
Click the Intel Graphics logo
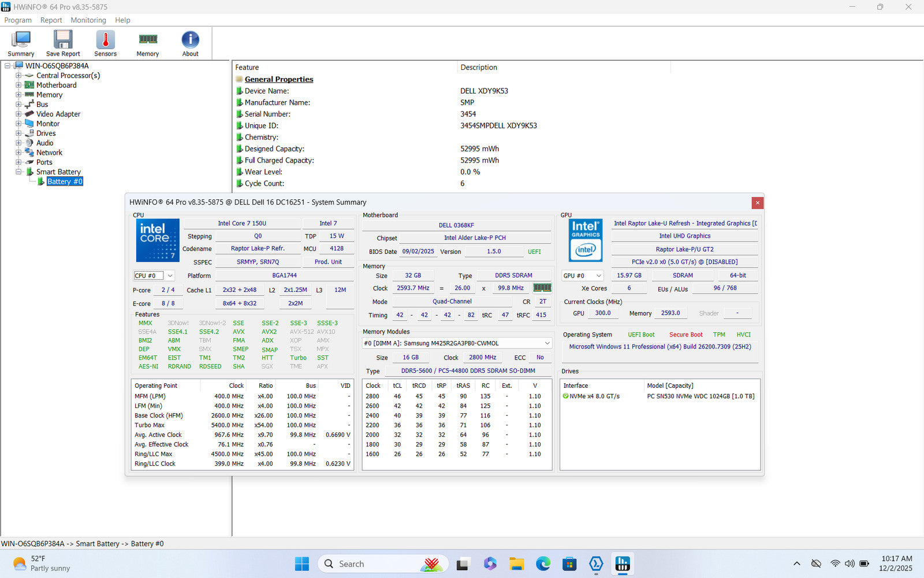tap(586, 240)
